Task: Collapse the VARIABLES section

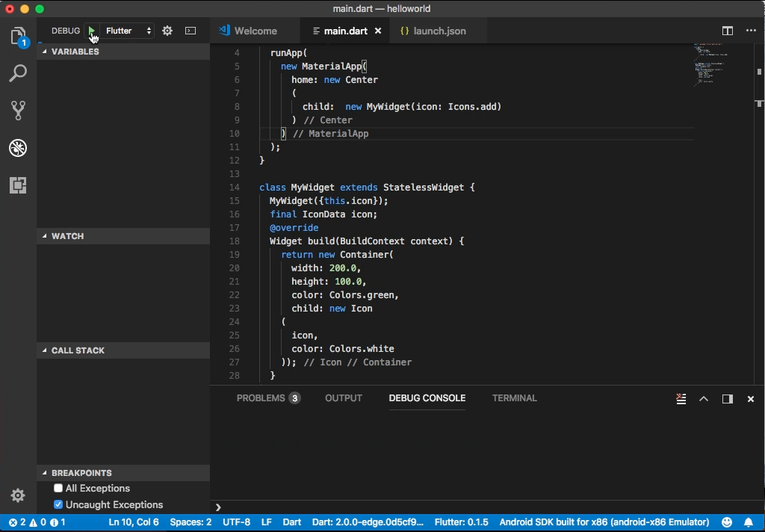Action: (123, 52)
